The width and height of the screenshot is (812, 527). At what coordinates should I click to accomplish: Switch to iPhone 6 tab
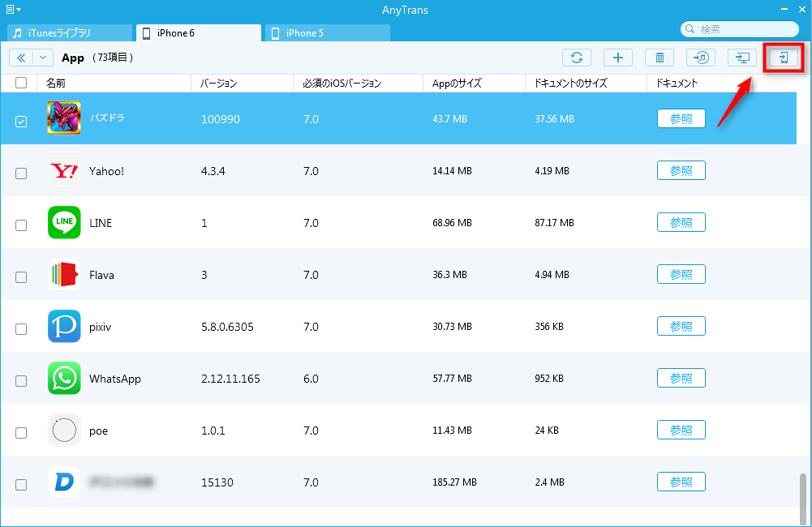click(x=199, y=33)
